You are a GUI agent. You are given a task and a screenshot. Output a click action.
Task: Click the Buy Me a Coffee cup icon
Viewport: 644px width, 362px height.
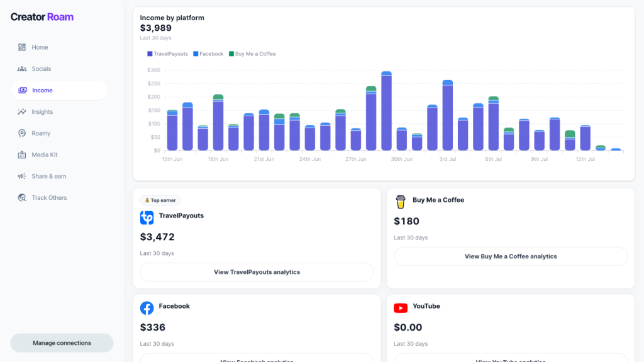click(401, 202)
